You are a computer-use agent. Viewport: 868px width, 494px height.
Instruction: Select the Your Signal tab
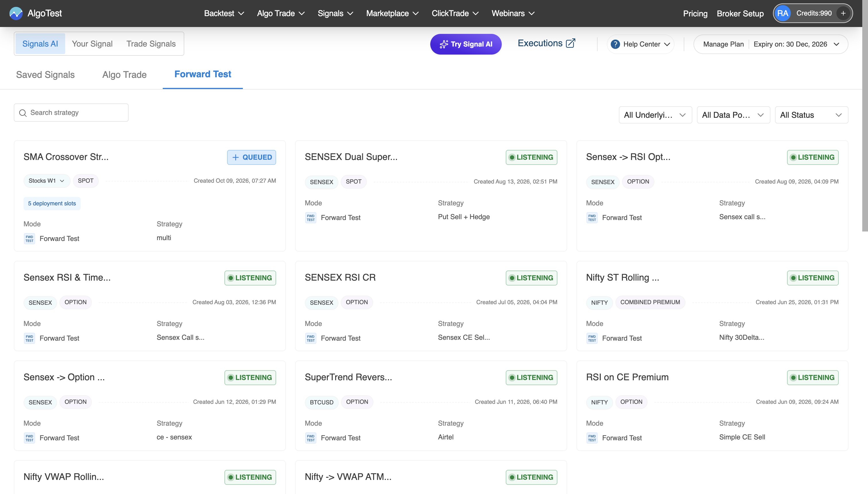[92, 44]
